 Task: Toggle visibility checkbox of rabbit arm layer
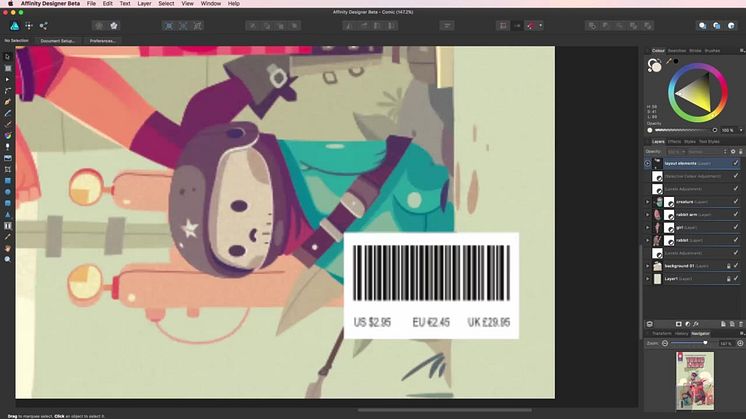[x=736, y=214]
